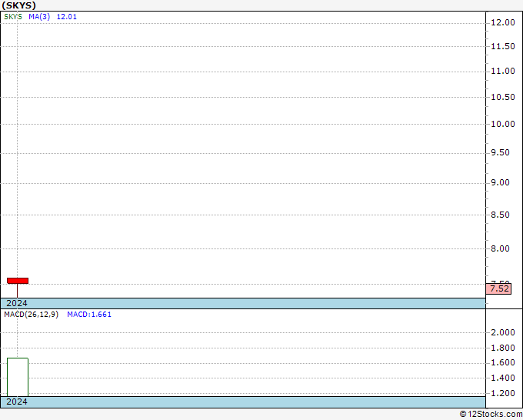523x420 pixels.
Task: Click the 1.200 MACD axis label
Action: point(503,393)
